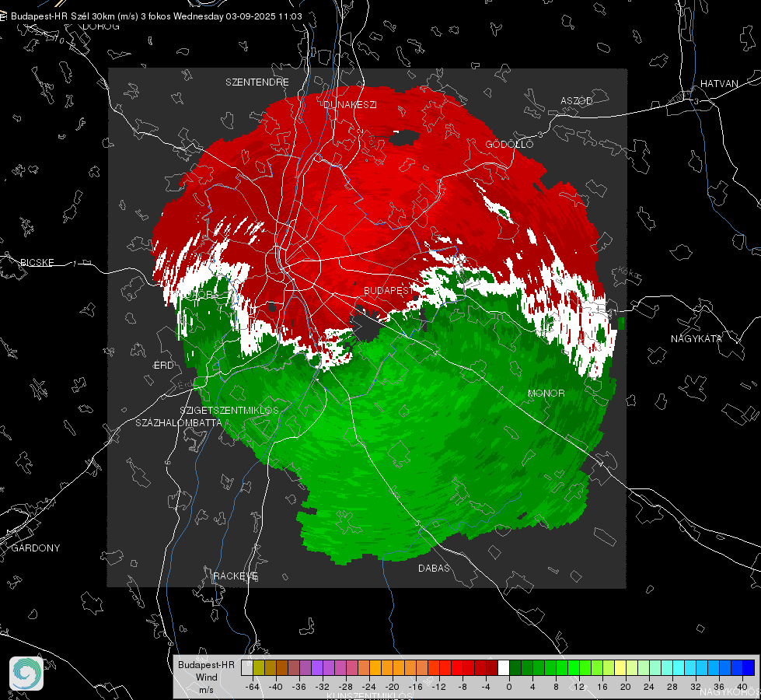The image size is (761, 700).
Task: Click the 16 legend value
Action: (x=602, y=687)
